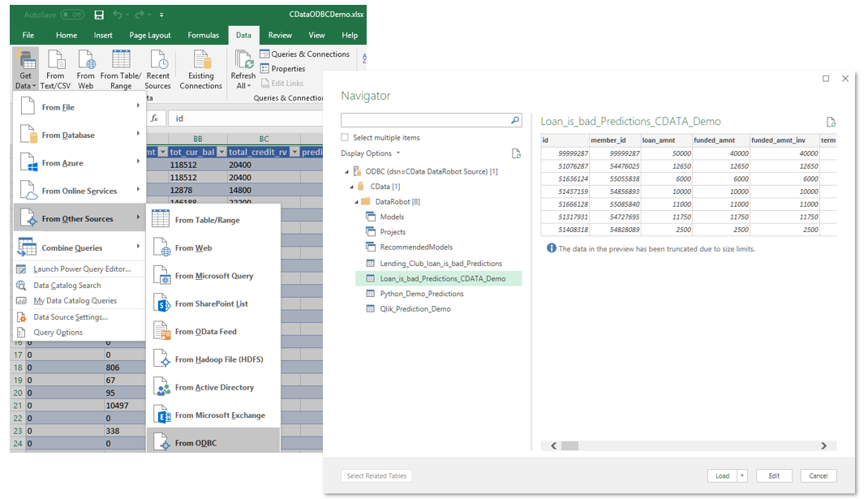This screenshot has width=868, height=499.
Task: Switch to the Formulas tab
Action: (x=203, y=35)
